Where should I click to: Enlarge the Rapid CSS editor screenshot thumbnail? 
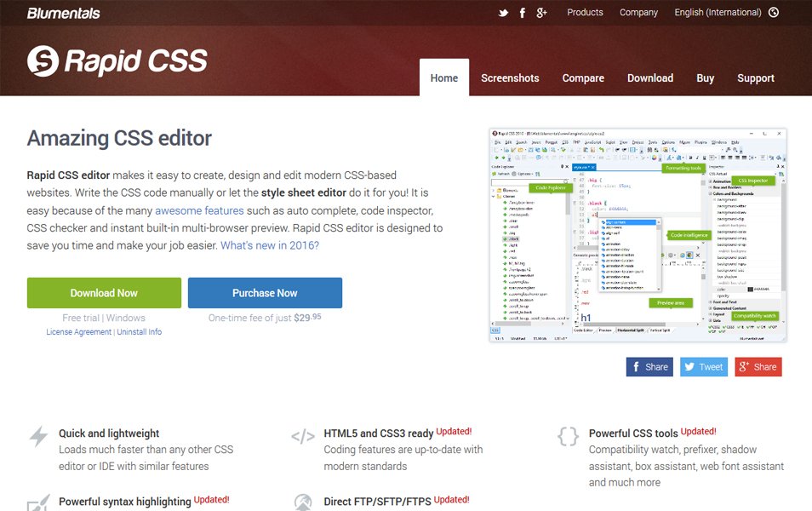(x=638, y=235)
